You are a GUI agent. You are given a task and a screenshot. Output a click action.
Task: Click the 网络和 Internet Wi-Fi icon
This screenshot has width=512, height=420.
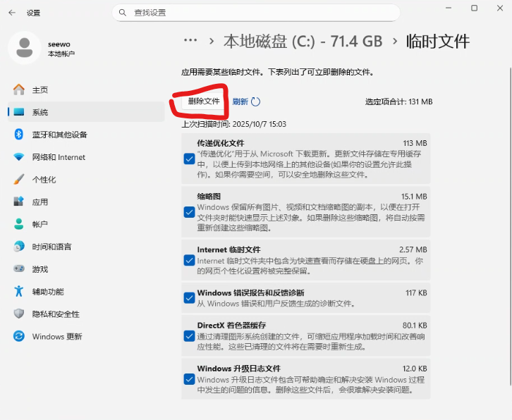pyautogui.click(x=19, y=156)
